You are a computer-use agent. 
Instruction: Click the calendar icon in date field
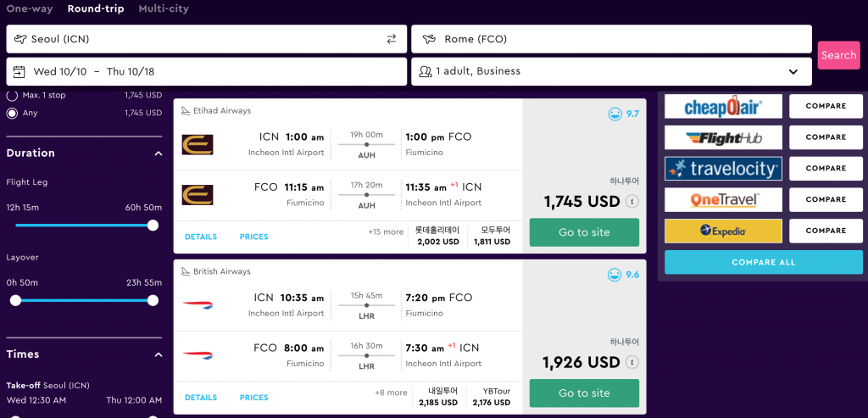point(19,71)
